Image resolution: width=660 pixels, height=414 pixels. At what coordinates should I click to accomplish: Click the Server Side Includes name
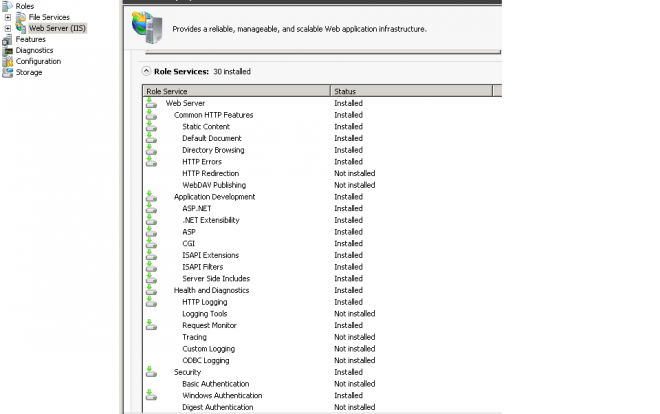tap(216, 279)
